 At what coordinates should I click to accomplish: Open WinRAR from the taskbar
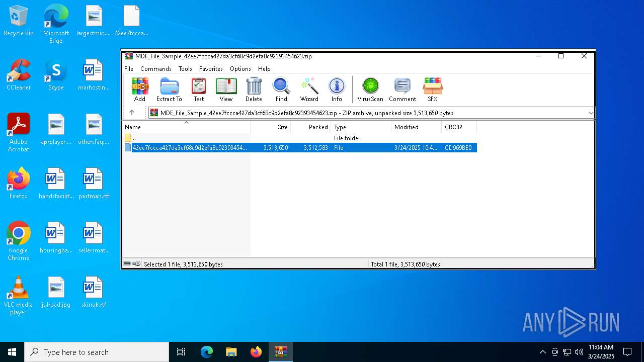(x=280, y=352)
